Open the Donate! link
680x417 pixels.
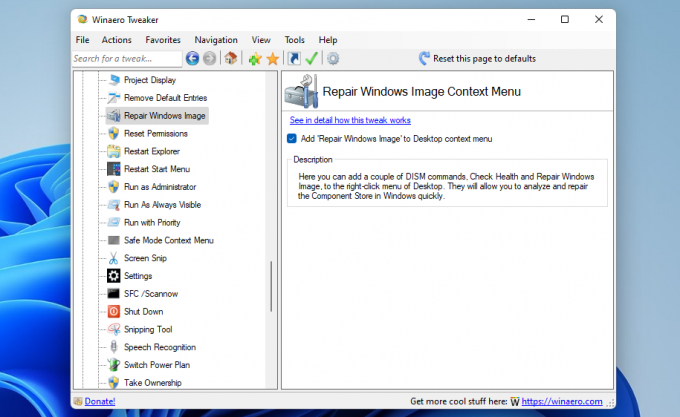(100, 401)
